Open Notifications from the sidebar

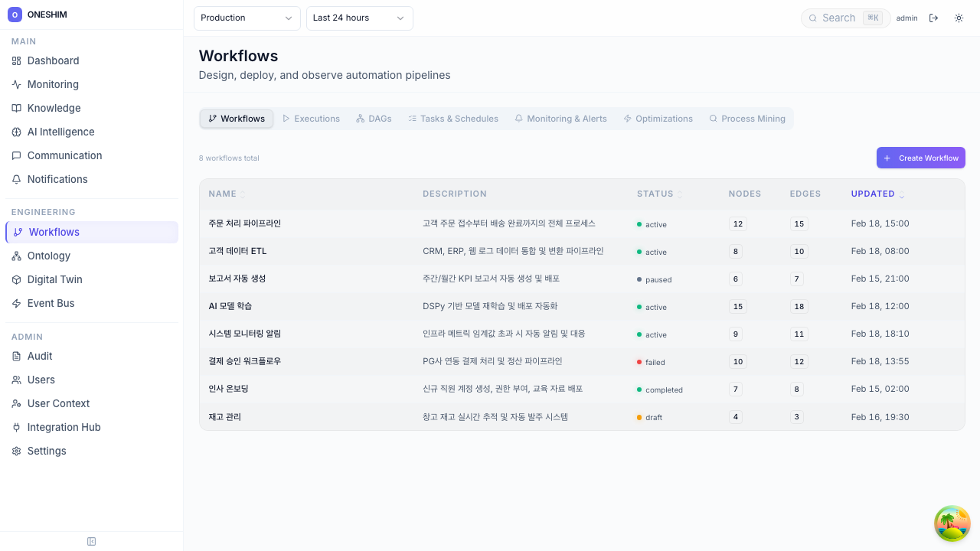click(x=57, y=179)
